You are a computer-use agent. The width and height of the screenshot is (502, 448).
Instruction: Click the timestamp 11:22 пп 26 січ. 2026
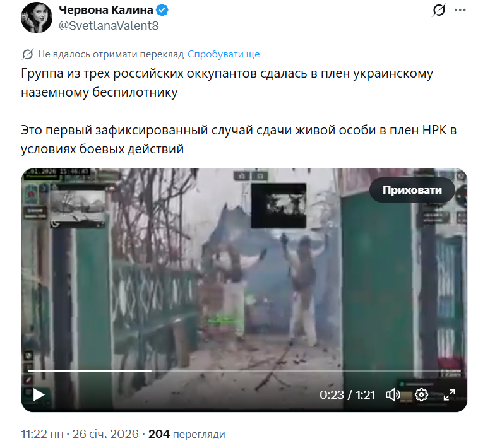[x=80, y=434]
